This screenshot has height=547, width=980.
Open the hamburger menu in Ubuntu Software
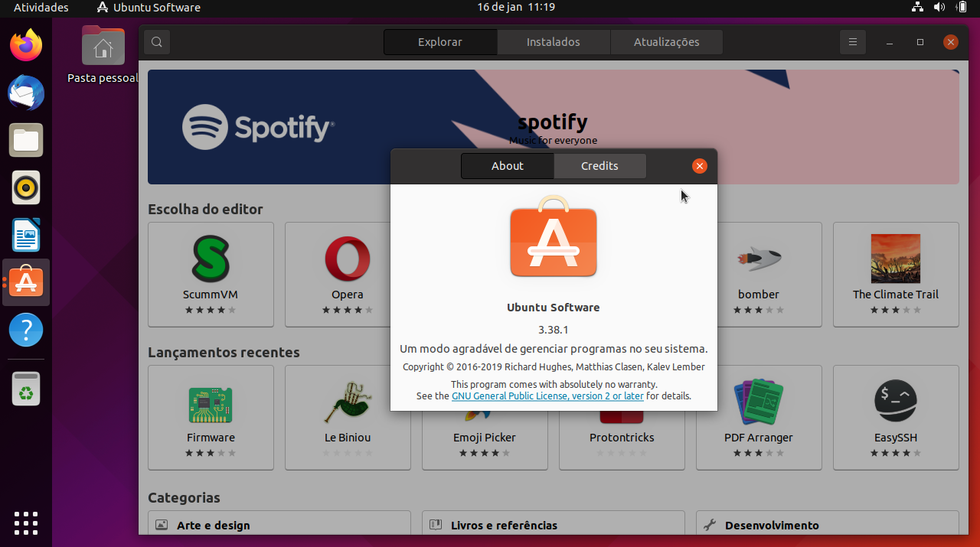852,42
